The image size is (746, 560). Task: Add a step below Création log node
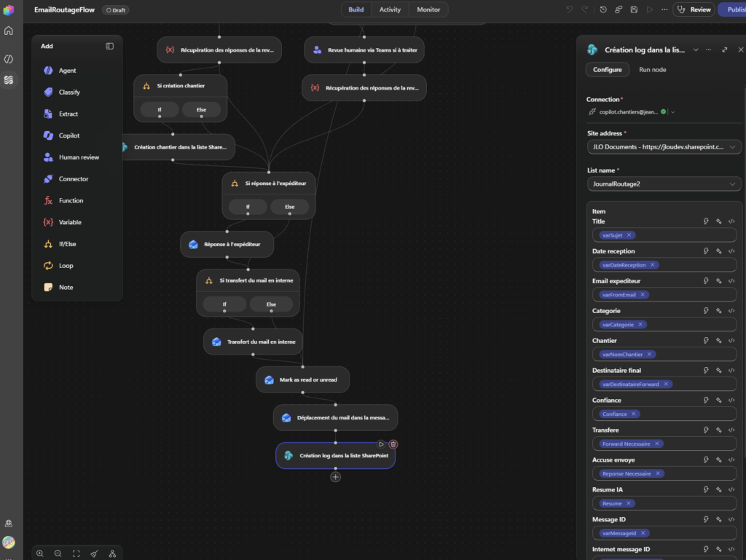click(x=335, y=477)
